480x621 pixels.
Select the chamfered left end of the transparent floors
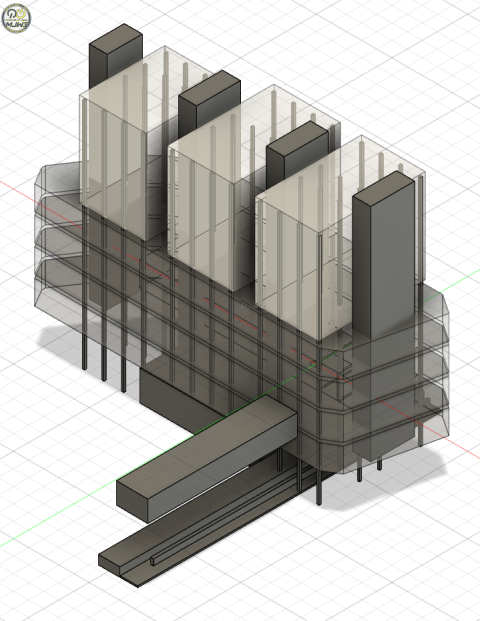[42, 238]
